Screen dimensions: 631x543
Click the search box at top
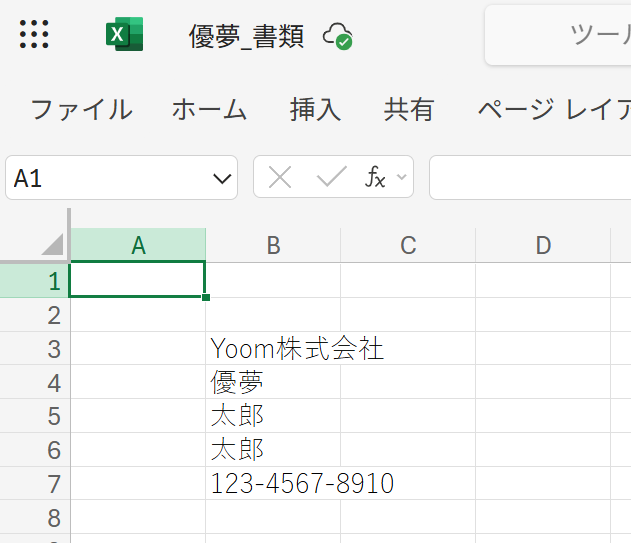tap(560, 36)
